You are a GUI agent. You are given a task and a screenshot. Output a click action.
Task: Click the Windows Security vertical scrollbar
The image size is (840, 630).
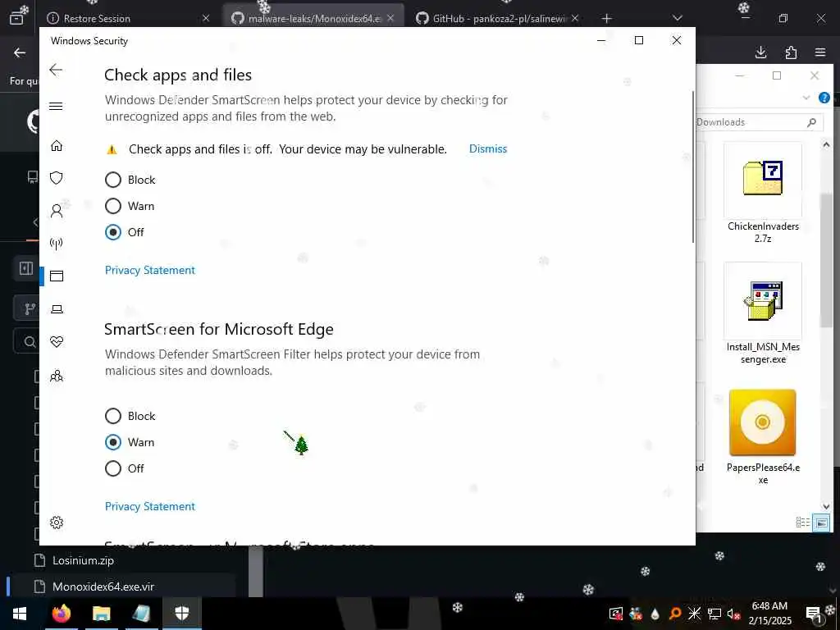693,166
